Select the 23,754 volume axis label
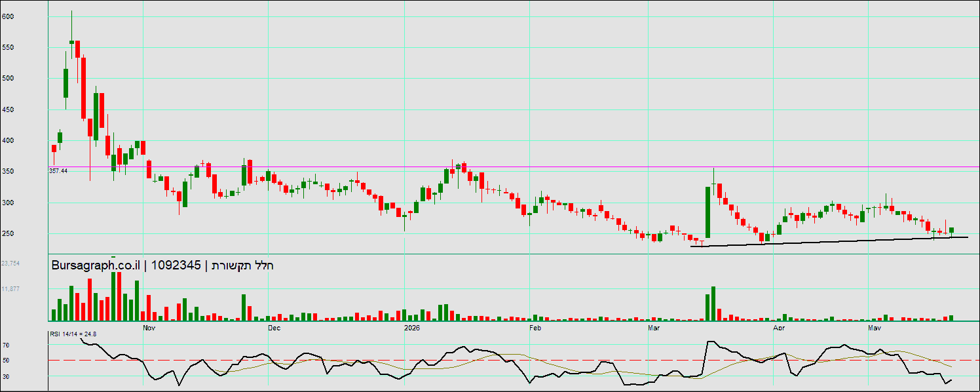The image size is (980, 392). pos(10,263)
